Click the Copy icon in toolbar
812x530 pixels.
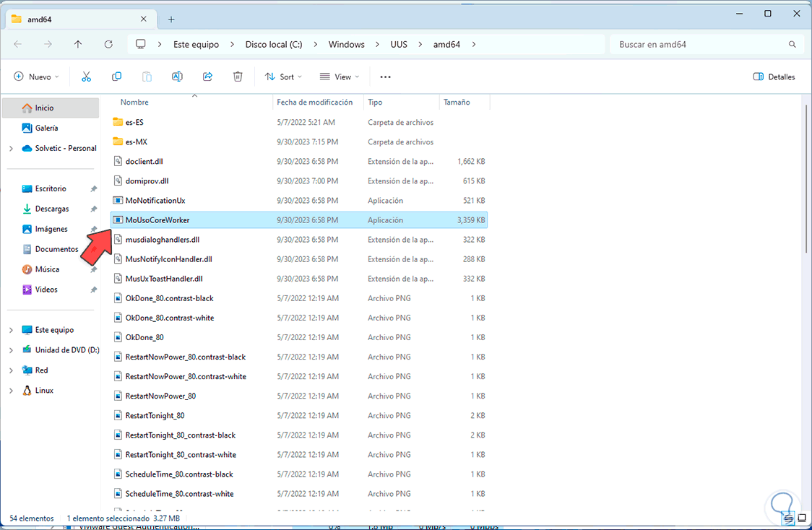point(116,77)
